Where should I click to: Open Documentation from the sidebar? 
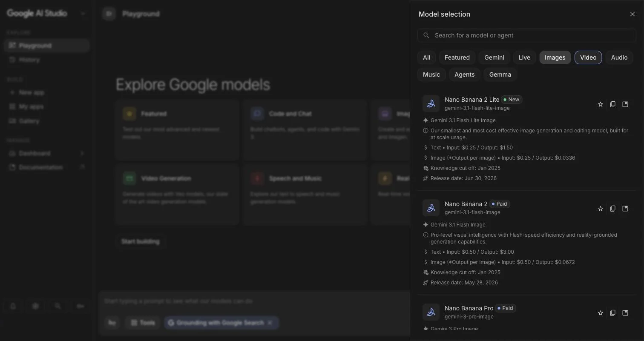(x=46, y=168)
